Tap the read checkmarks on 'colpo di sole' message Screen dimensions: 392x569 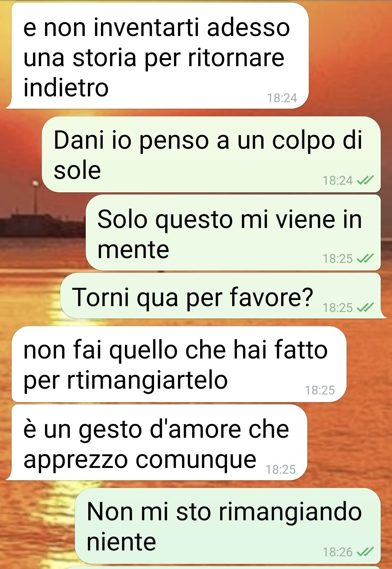point(365,180)
